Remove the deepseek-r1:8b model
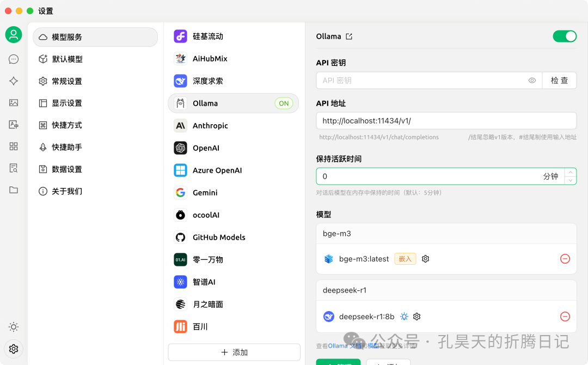The height and width of the screenshot is (365, 588). [565, 317]
